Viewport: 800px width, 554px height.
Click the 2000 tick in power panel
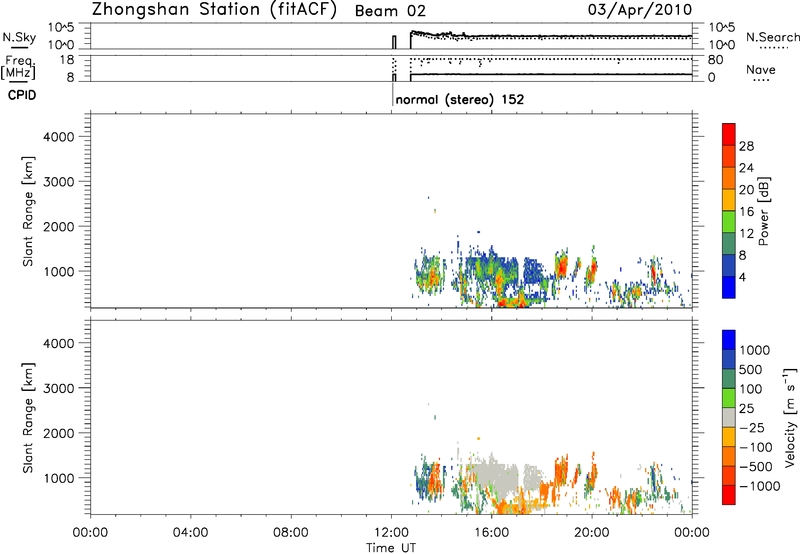(58, 226)
